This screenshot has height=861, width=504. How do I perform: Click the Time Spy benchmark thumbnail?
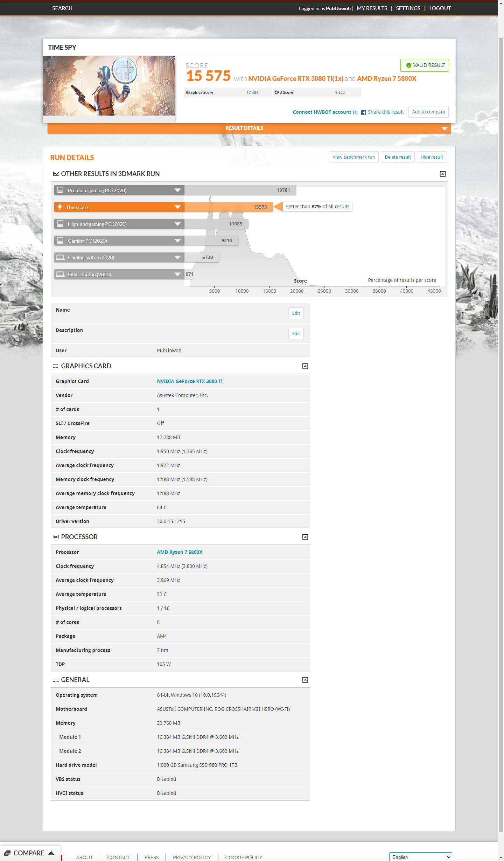point(109,86)
